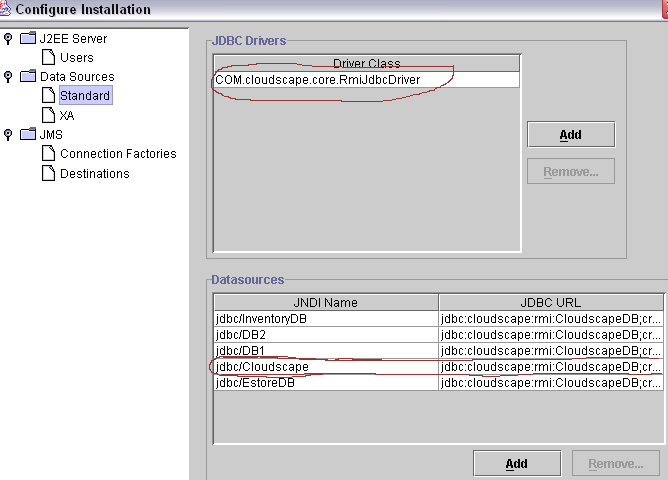Click the Users document icon
668x480 pixels.
coord(48,58)
